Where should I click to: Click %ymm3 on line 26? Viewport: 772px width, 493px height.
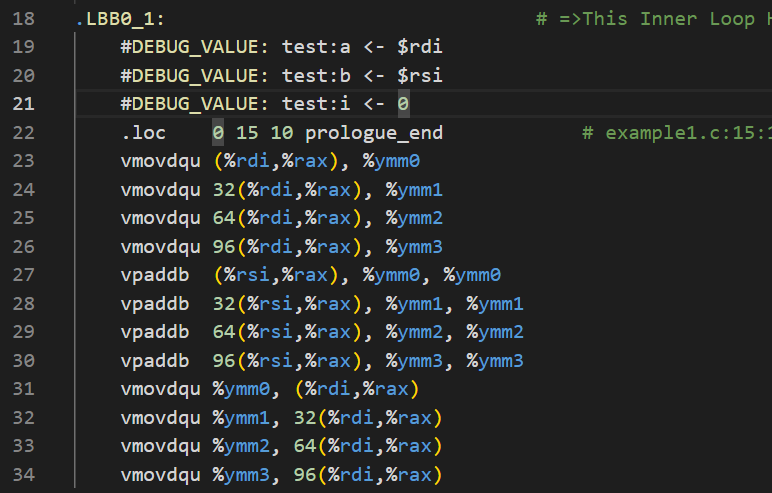(x=414, y=247)
